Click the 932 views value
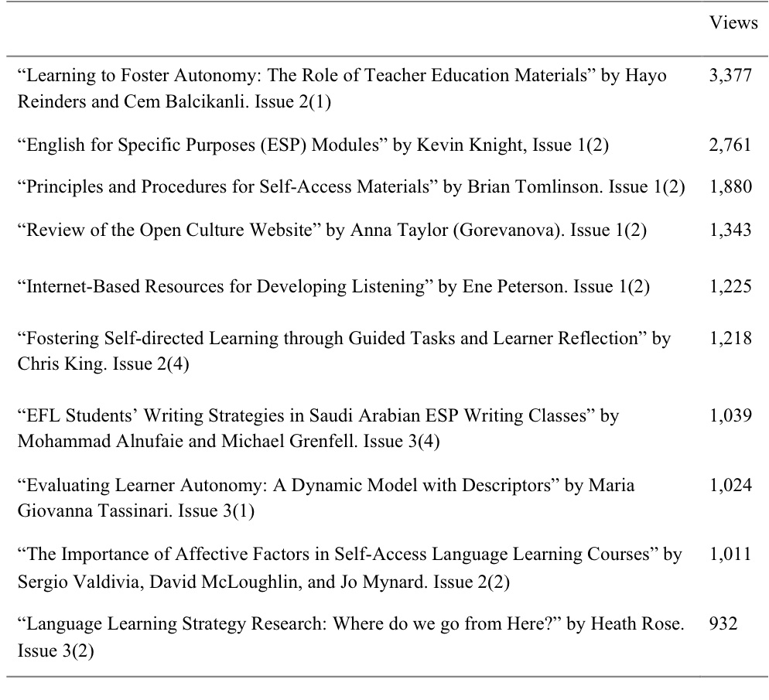 coord(723,624)
